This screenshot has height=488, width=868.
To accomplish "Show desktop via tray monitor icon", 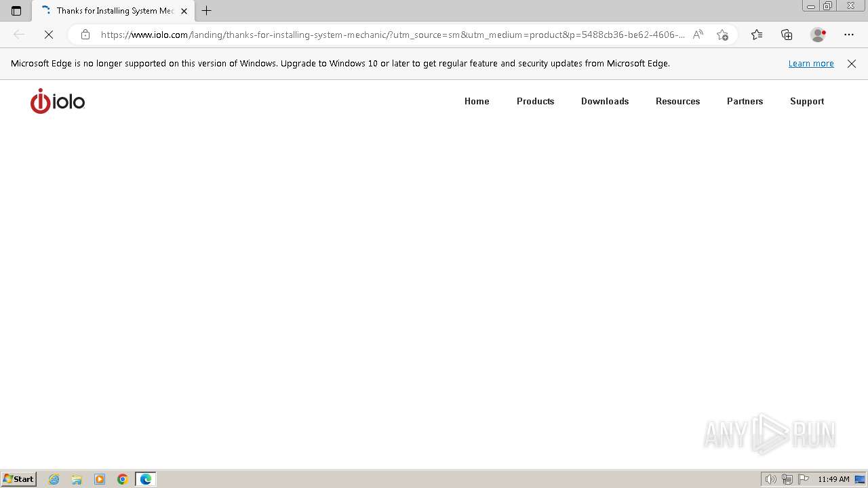I will [860, 479].
